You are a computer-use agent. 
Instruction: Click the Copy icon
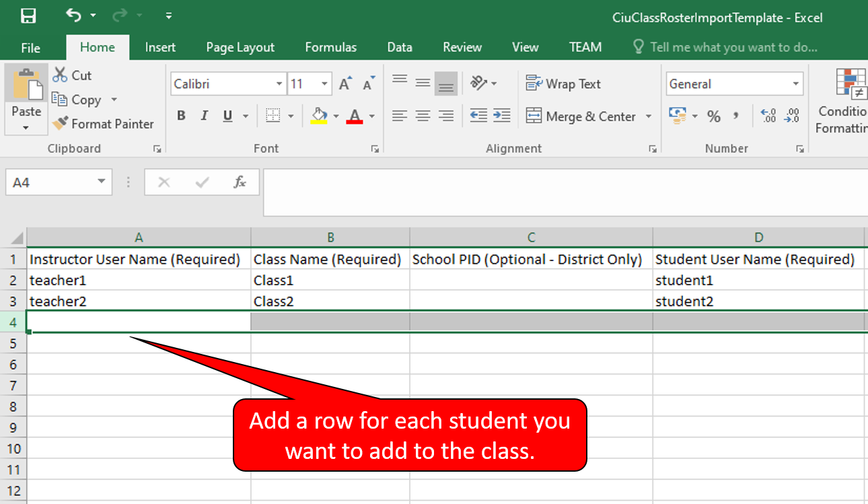coord(60,100)
